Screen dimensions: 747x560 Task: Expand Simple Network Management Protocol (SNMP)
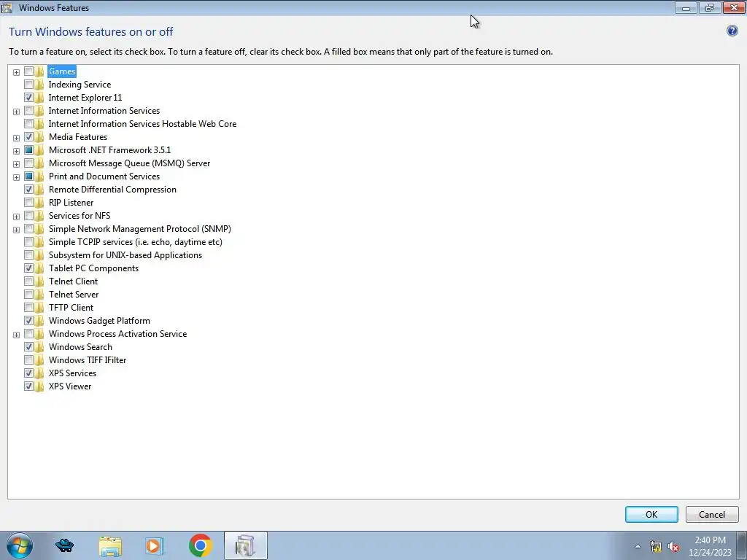click(16, 230)
